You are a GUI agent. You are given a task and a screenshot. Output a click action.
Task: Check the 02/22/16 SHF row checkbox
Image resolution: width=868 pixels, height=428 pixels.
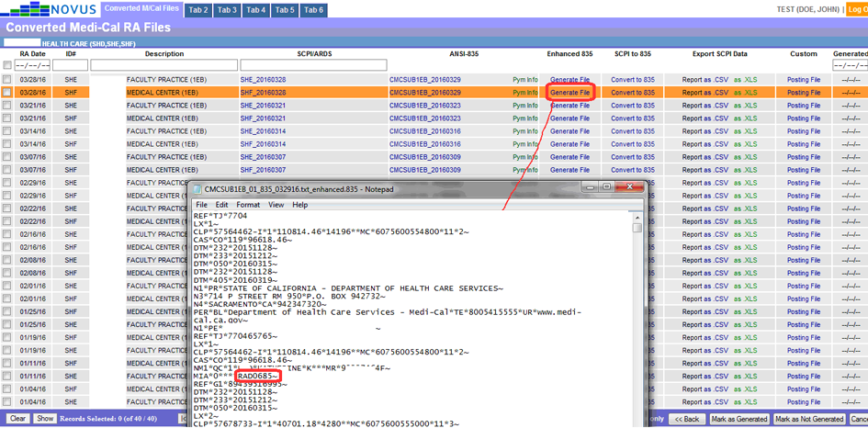[6, 221]
